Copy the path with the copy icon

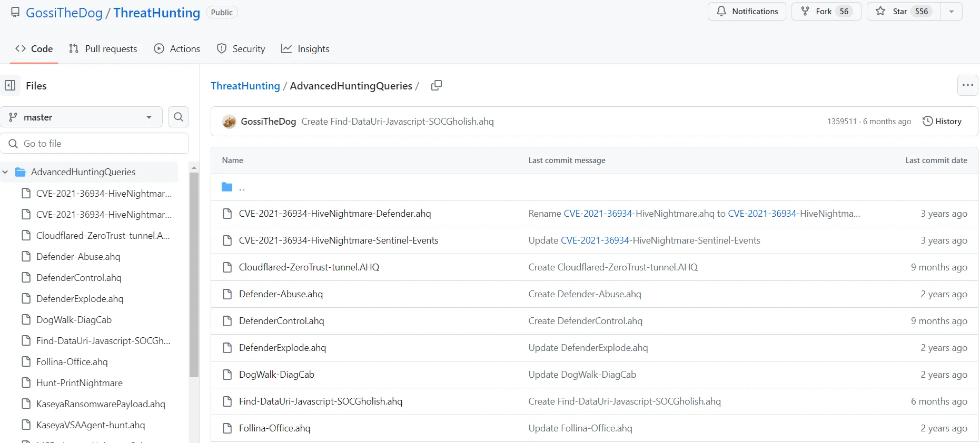tap(436, 85)
